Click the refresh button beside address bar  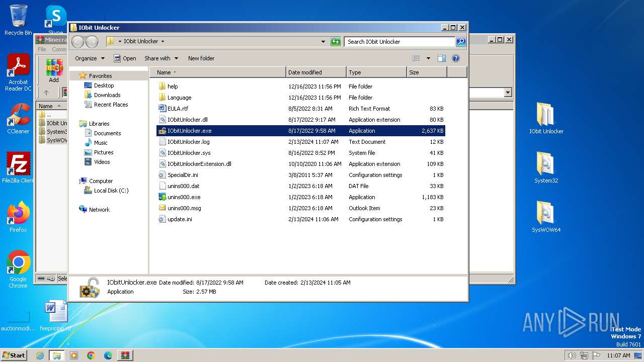point(336,42)
